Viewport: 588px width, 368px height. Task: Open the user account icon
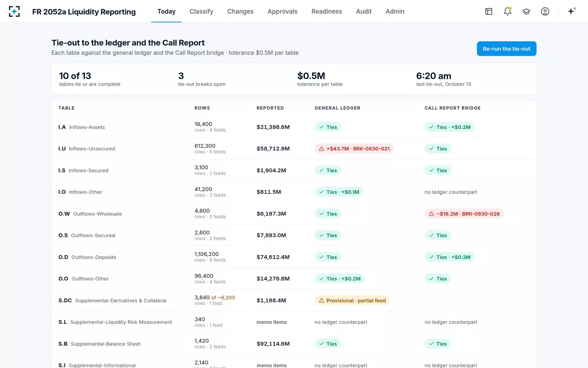pyautogui.click(x=545, y=11)
